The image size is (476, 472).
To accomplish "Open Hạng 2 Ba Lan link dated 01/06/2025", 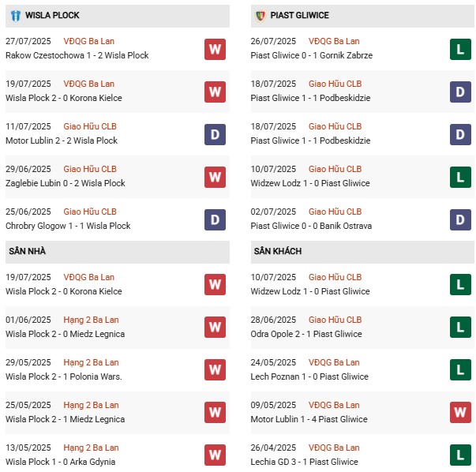I will pos(91,320).
